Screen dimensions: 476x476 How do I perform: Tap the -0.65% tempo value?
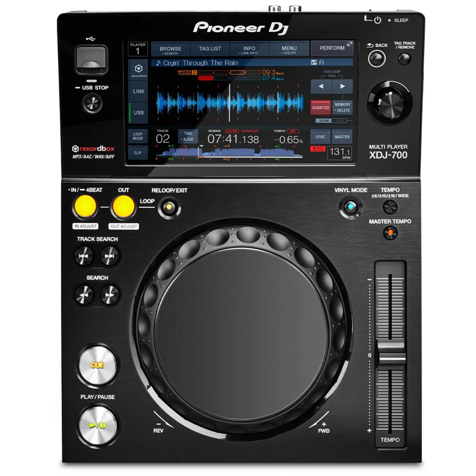click(288, 140)
